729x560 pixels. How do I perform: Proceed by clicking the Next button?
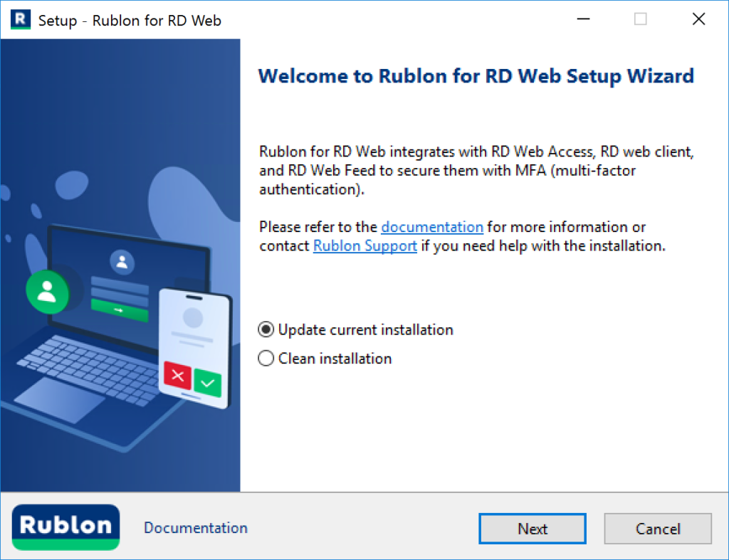(x=532, y=529)
